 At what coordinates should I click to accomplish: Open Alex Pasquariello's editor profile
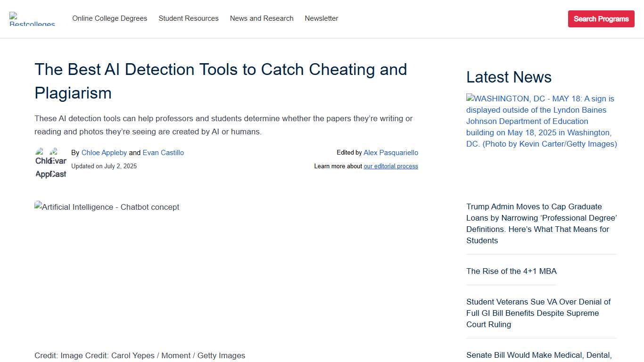(x=391, y=153)
